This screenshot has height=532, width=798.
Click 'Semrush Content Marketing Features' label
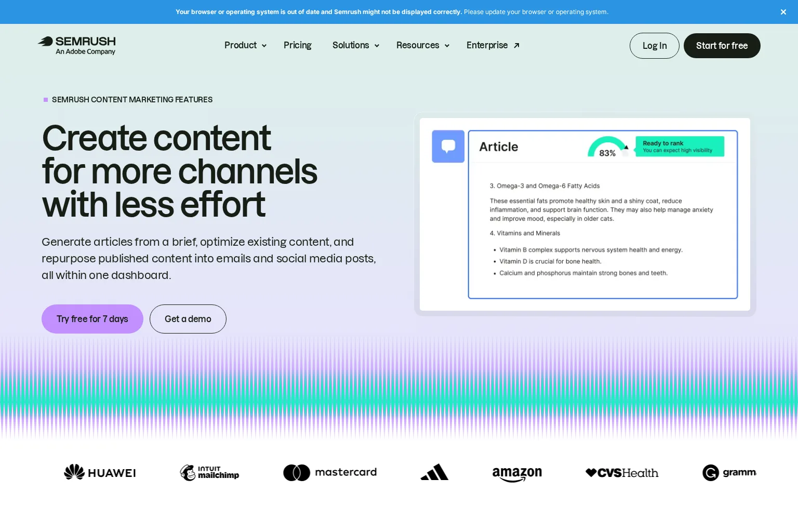[132, 100]
